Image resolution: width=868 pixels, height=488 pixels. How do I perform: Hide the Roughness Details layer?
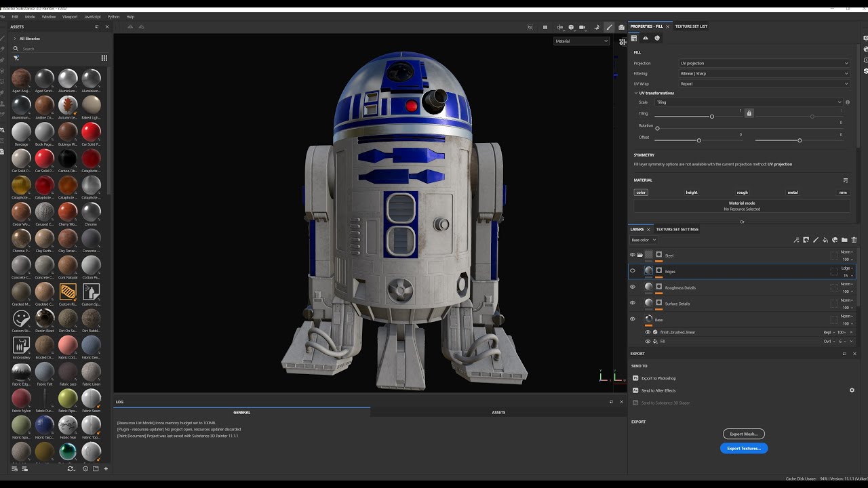[633, 287]
